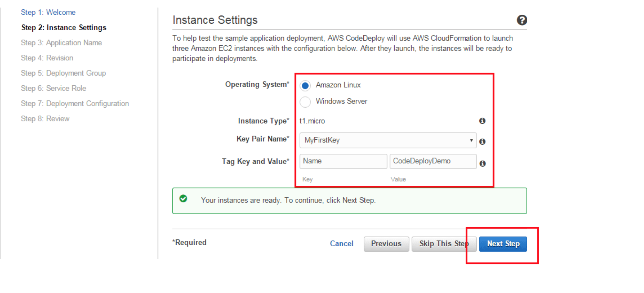Select Step 4: Revision
The height and width of the screenshot is (293, 644).
47,58
